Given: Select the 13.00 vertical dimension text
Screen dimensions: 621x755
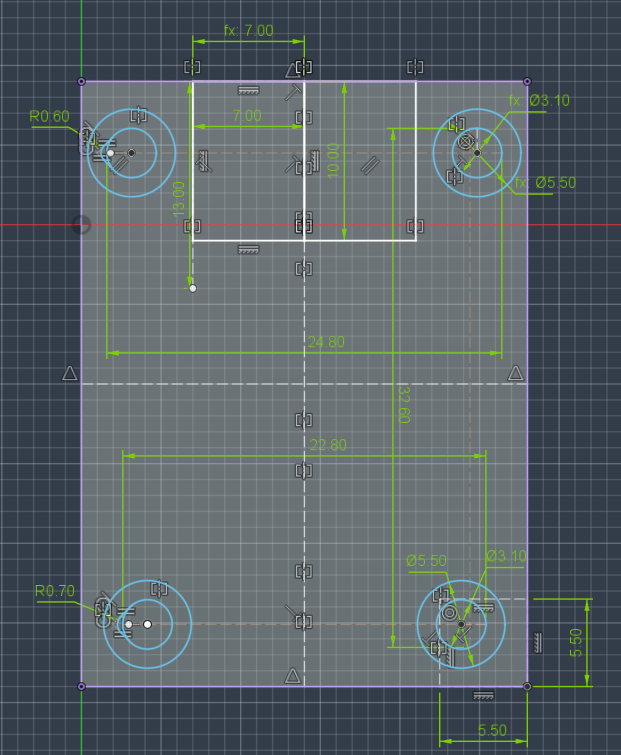Looking at the screenshot, I should [179, 199].
